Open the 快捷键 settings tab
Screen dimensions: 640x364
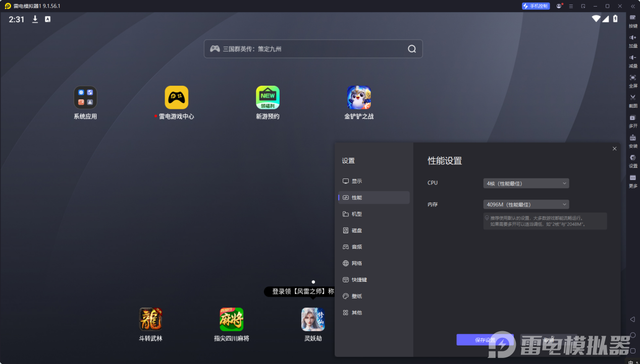pos(374,279)
